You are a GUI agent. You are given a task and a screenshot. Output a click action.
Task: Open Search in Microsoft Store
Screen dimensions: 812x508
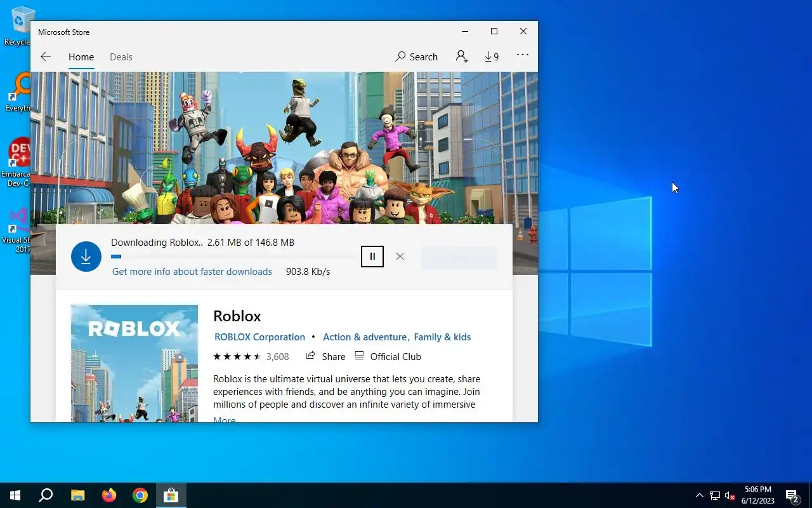pos(416,57)
